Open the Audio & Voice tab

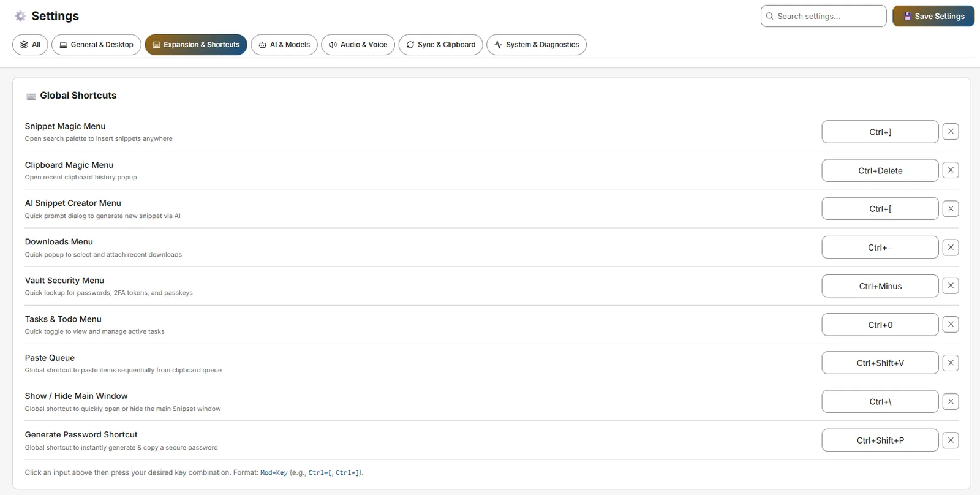tap(358, 45)
